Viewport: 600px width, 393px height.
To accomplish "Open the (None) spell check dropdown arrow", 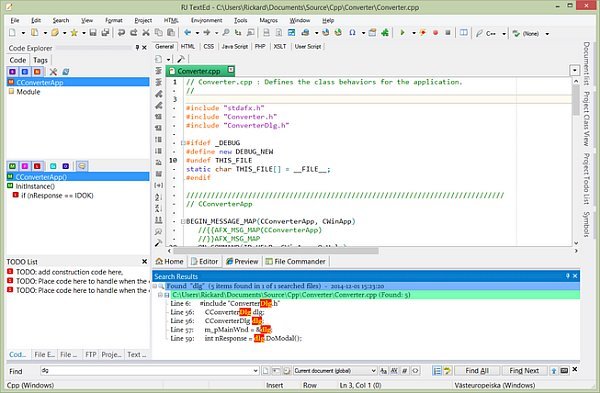I will (x=547, y=34).
